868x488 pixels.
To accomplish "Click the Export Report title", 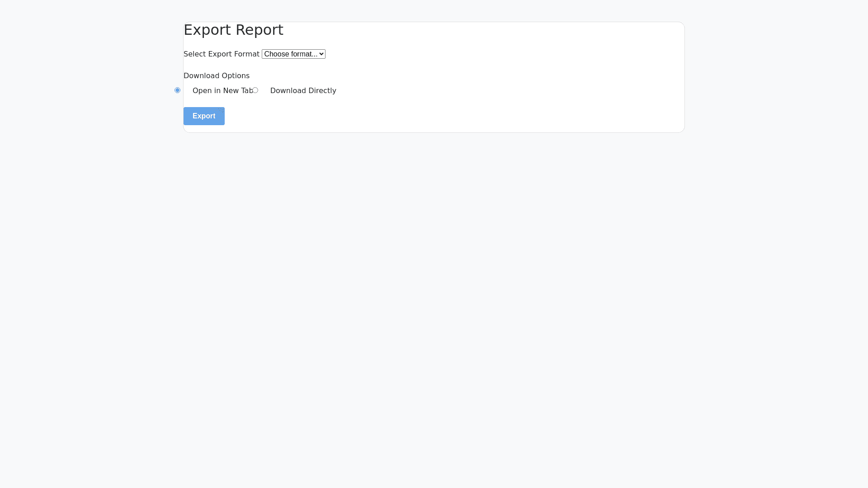I will click(233, 30).
